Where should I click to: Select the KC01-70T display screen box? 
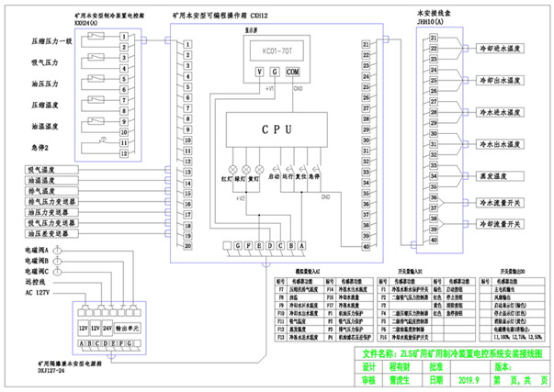(x=277, y=50)
